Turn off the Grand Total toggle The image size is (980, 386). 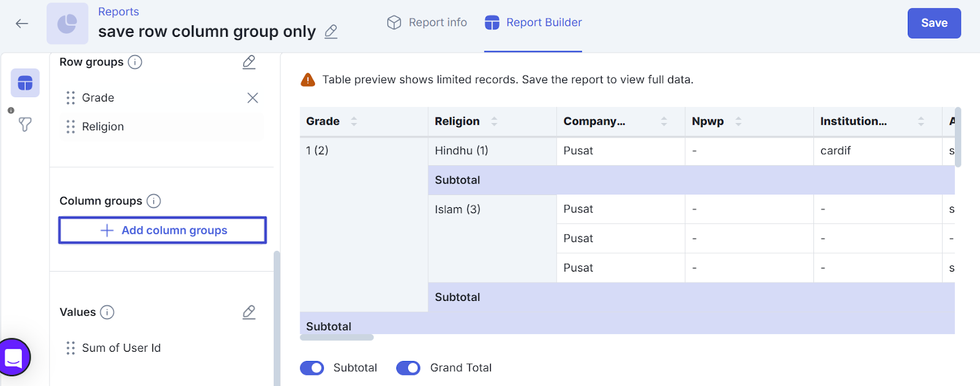point(409,368)
